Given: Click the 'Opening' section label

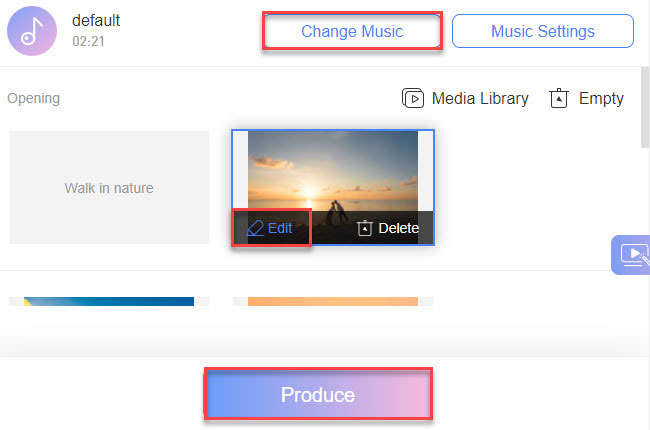Looking at the screenshot, I should (33, 98).
